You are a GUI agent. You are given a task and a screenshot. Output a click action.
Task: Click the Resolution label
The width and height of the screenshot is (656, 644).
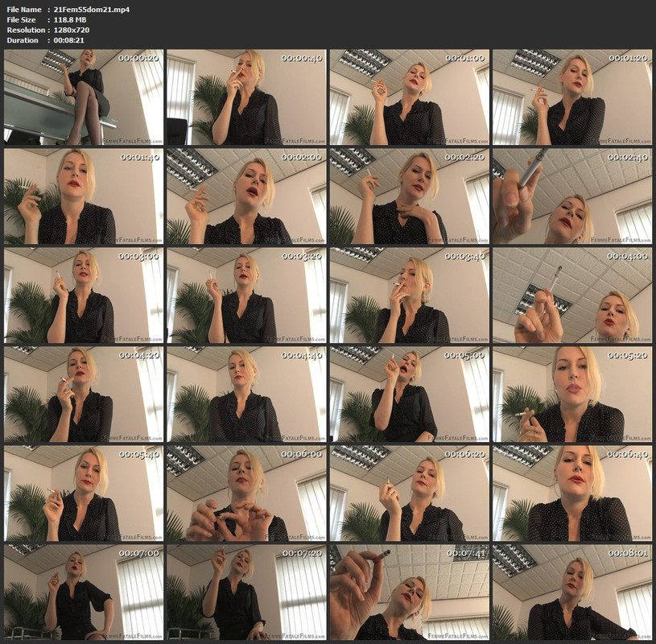click(x=26, y=30)
